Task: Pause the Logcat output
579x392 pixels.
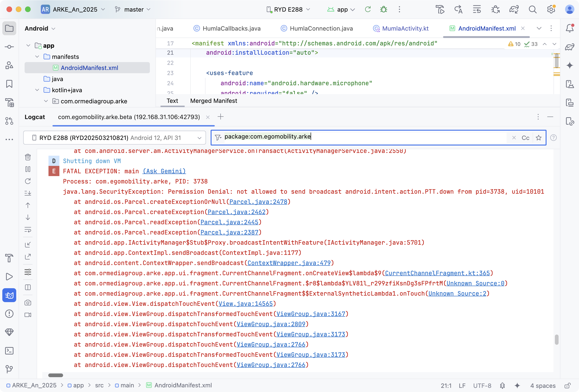Action: click(x=28, y=169)
